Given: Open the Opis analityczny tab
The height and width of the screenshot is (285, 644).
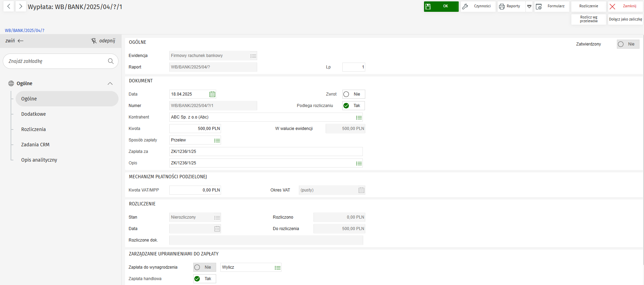Looking at the screenshot, I should click(39, 160).
